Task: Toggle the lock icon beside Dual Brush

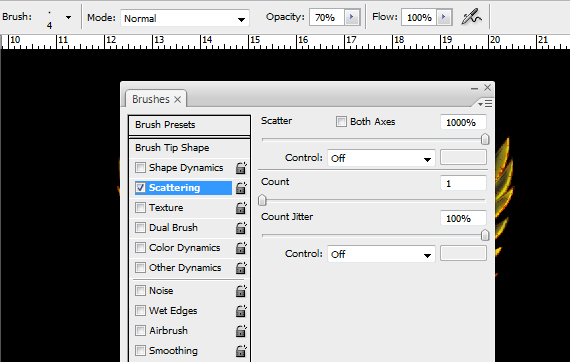Action: coord(241,228)
